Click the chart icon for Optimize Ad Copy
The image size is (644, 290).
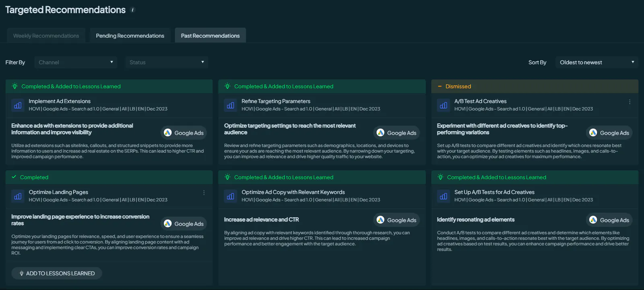pyautogui.click(x=231, y=196)
